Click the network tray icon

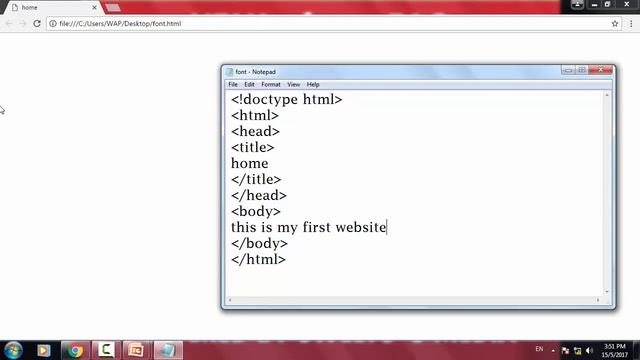point(578,351)
